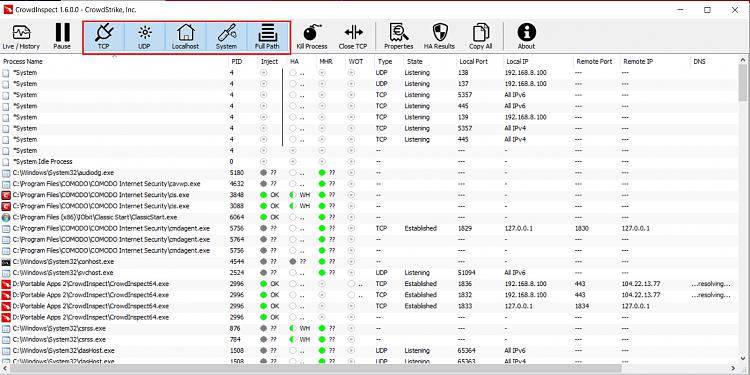The height and width of the screenshot is (375, 750).
Task: Toggle the Localhost filter button
Action: 186,37
